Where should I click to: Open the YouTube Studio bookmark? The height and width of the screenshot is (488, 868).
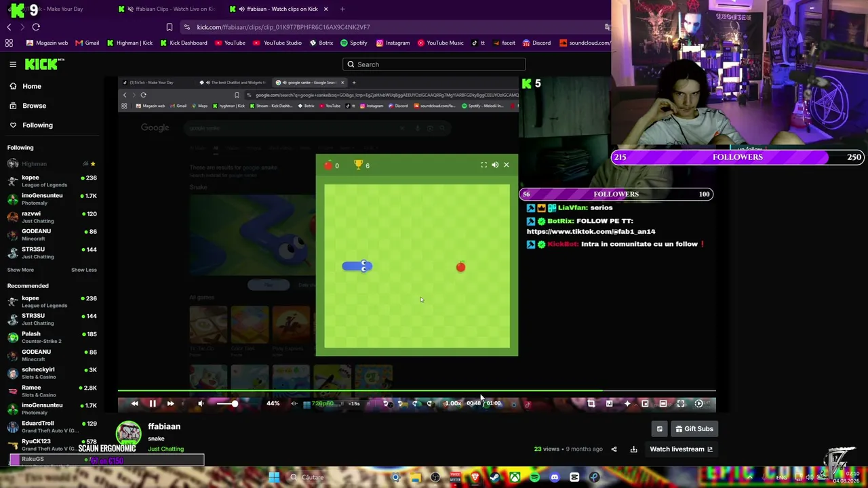277,43
